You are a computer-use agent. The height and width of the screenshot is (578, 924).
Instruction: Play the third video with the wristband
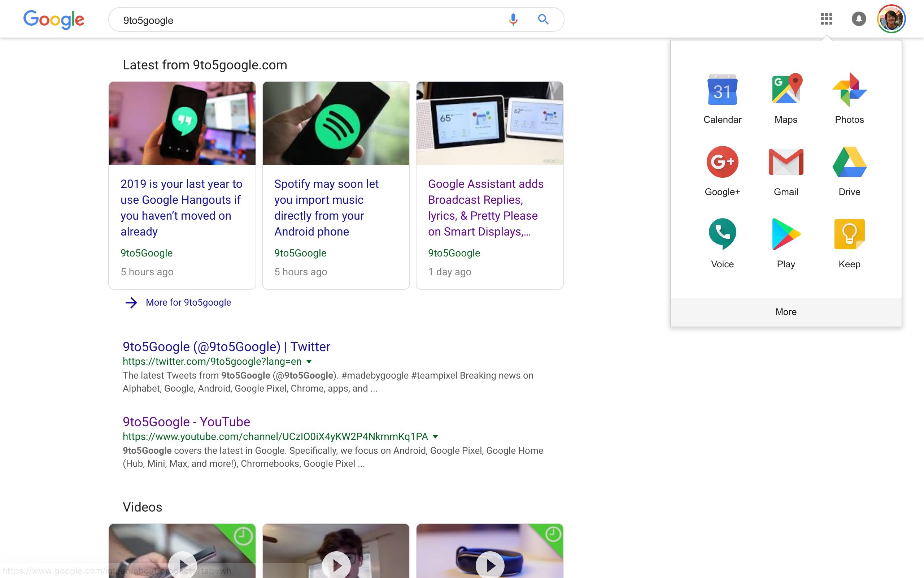click(490, 565)
